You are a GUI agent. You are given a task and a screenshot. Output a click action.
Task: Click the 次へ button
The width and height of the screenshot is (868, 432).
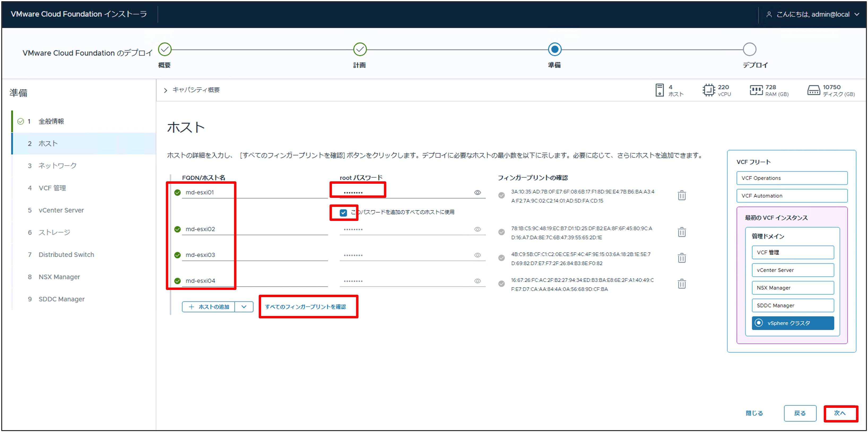click(840, 413)
